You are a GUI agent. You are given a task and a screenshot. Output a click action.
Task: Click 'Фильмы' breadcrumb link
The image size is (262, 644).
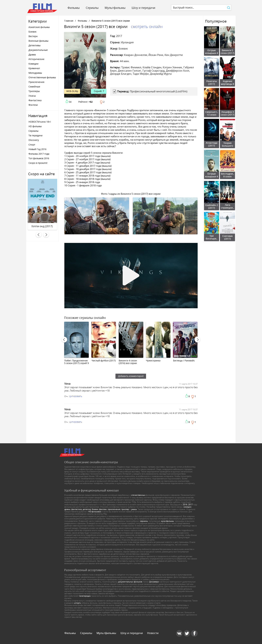(82, 21)
